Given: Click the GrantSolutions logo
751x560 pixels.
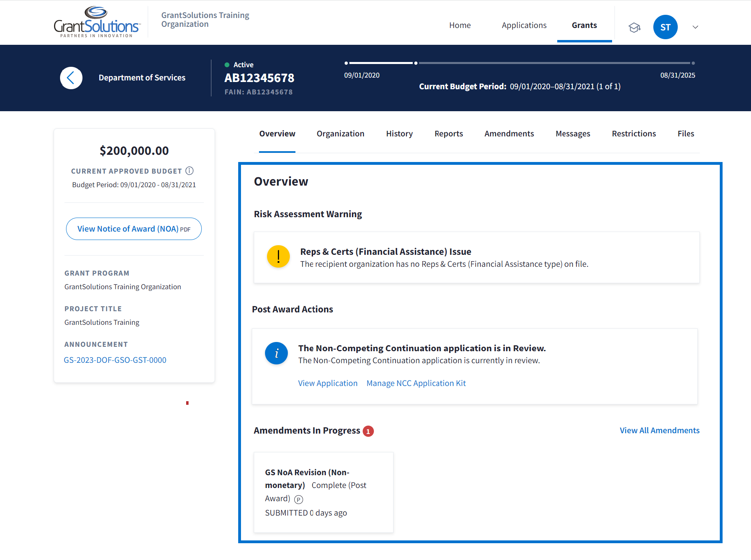Looking at the screenshot, I should tap(97, 23).
